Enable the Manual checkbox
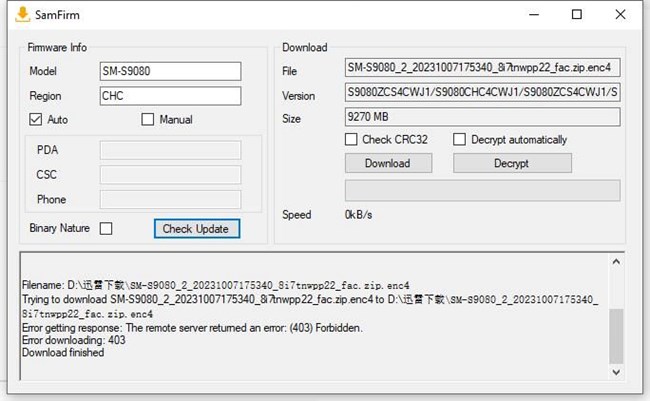650x401 pixels. [x=148, y=120]
